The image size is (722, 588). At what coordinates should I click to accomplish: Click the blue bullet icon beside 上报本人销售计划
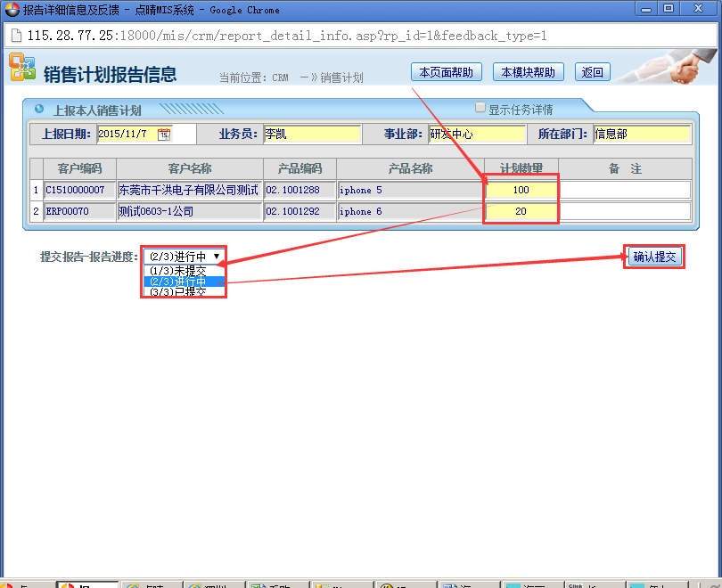[x=38, y=110]
